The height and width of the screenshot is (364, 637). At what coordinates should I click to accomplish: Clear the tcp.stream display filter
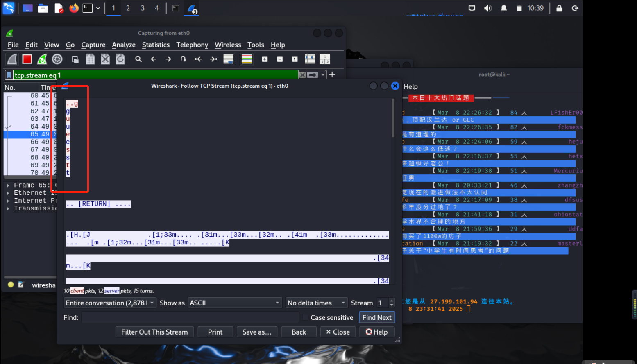(302, 75)
